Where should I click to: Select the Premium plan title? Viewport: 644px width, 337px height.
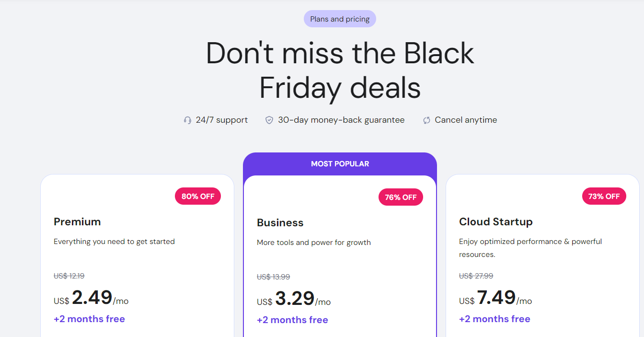point(77,221)
